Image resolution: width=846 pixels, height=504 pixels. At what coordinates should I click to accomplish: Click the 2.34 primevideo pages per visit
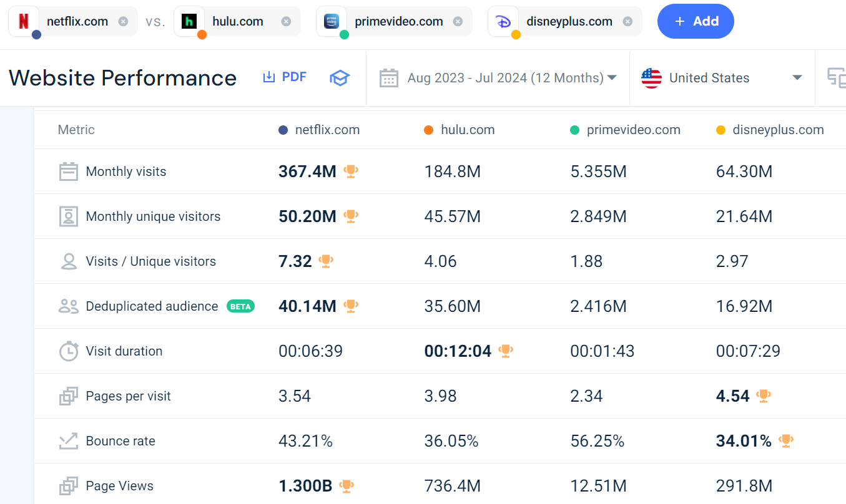pyautogui.click(x=586, y=396)
